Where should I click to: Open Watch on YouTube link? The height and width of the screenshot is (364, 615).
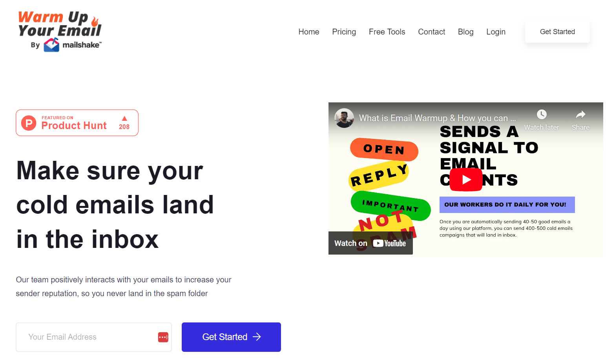tap(370, 243)
